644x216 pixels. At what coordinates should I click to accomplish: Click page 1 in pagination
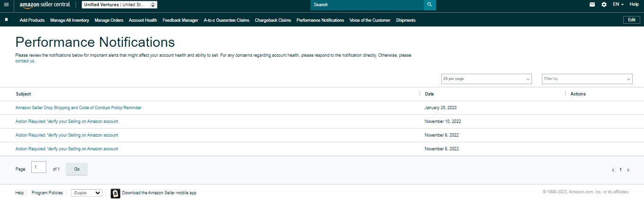tap(620, 170)
